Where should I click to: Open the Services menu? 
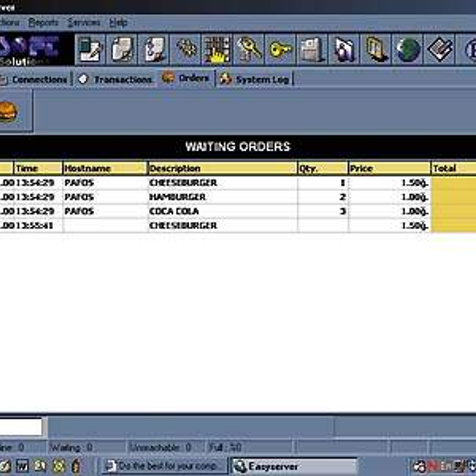point(83,23)
